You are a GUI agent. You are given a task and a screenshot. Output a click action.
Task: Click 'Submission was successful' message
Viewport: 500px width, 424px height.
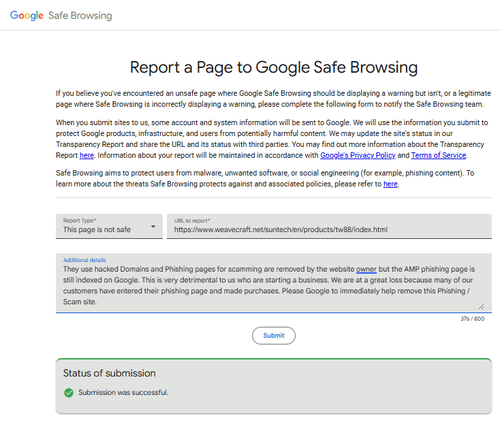(x=123, y=393)
